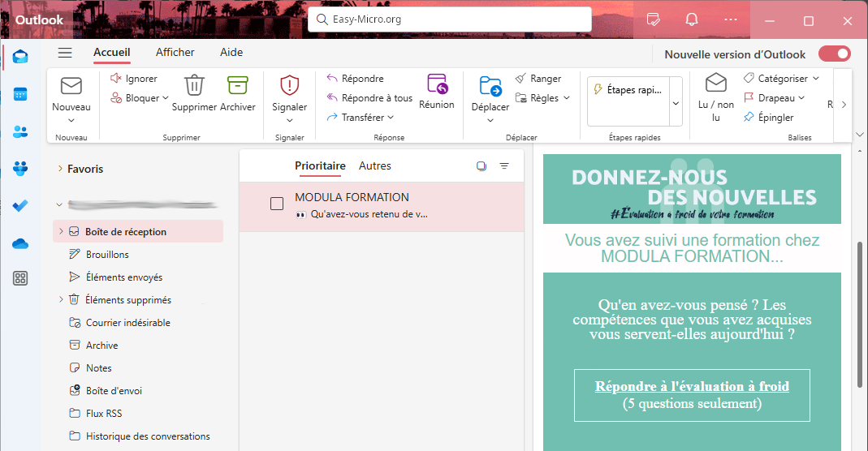Click the Réunion calendar reply icon

438,84
